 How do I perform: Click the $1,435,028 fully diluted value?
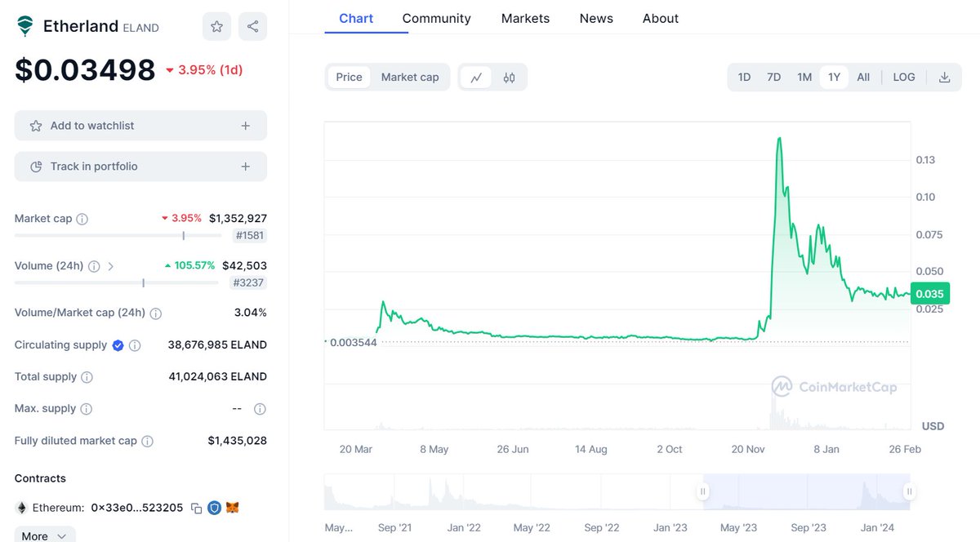point(238,441)
